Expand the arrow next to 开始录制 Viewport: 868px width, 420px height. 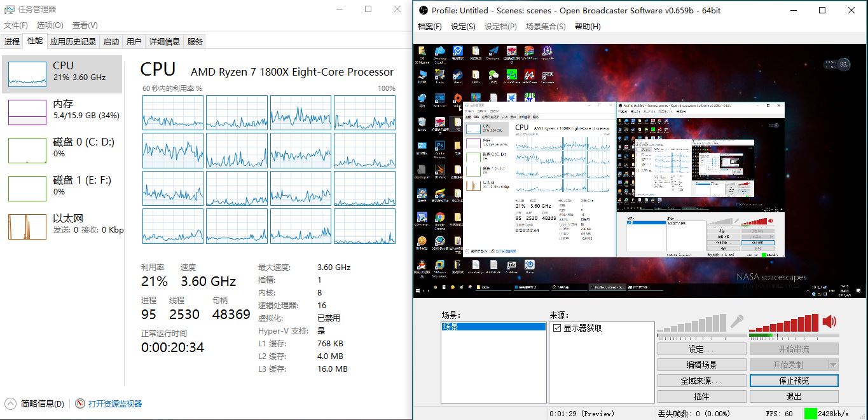pos(833,365)
